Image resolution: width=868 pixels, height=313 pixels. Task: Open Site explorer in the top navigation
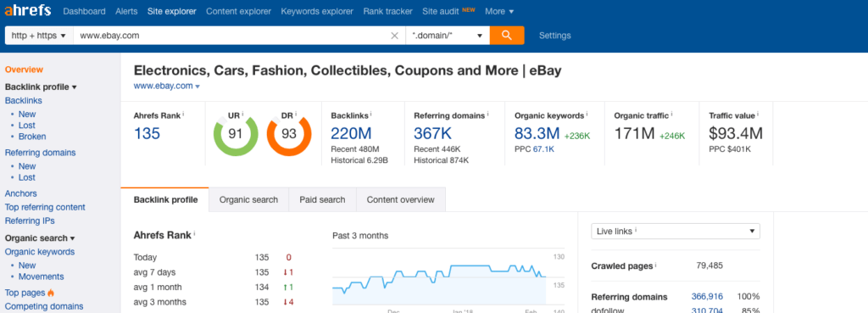(x=171, y=11)
